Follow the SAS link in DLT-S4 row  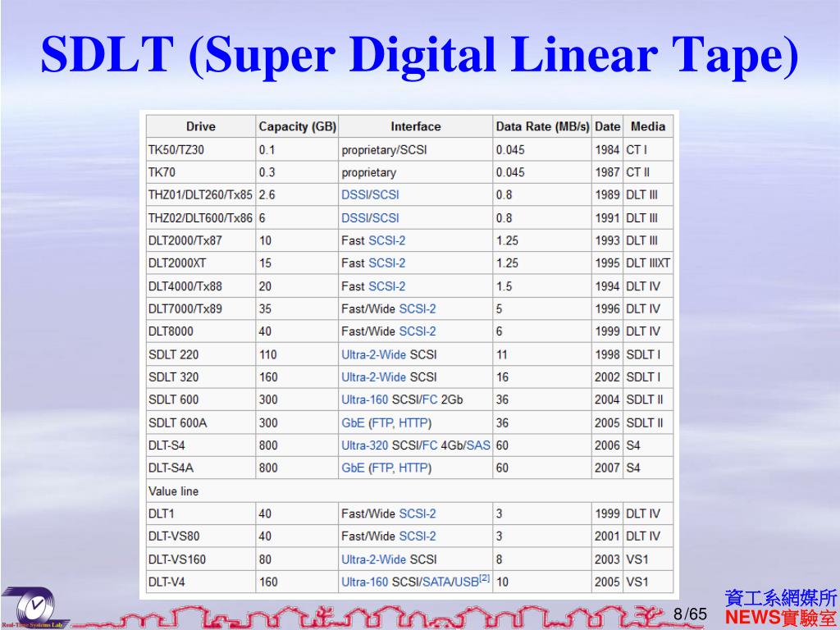478,445
